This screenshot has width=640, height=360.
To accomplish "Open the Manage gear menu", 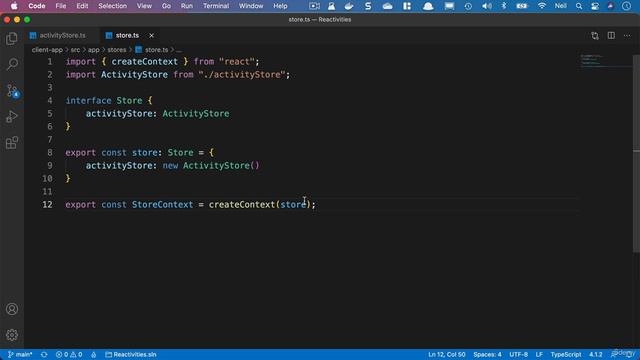I will coord(12,335).
